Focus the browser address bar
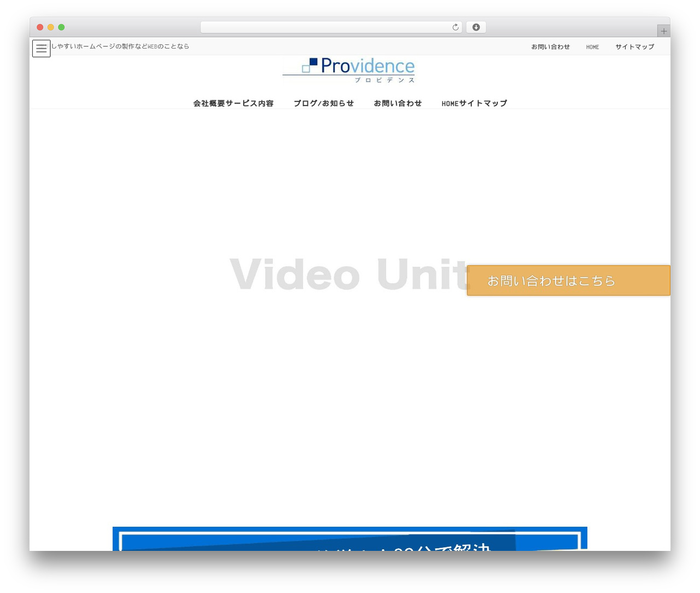 coord(331,27)
